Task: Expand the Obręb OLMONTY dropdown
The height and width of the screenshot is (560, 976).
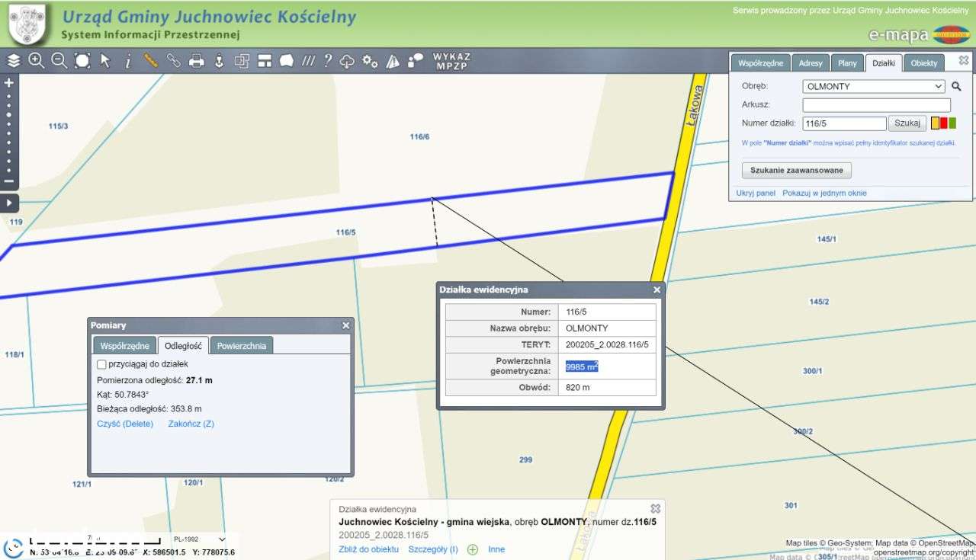Action: (x=874, y=86)
